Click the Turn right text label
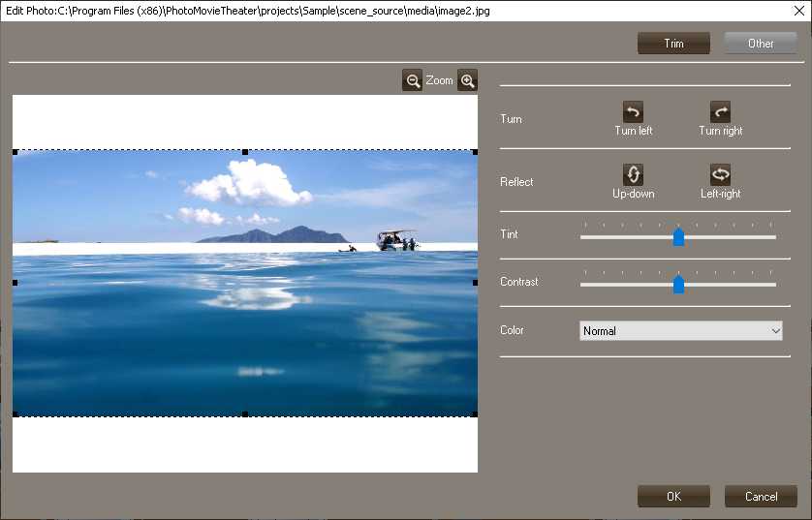 [720, 131]
